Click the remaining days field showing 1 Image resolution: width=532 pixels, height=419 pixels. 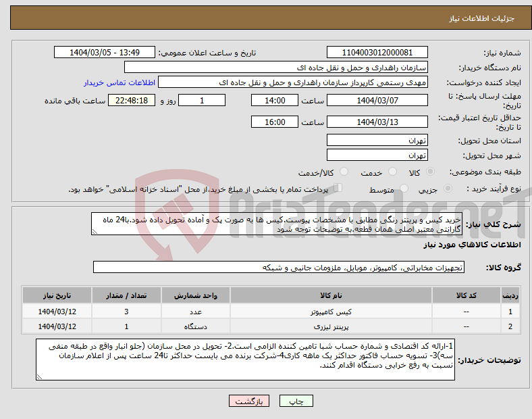coord(202,100)
